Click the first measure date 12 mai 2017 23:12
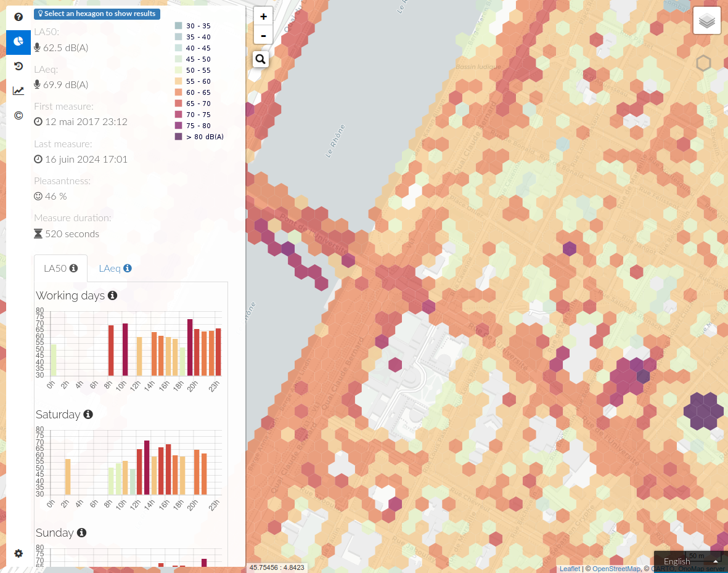The height and width of the screenshot is (573, 728). tap(86, 121)
